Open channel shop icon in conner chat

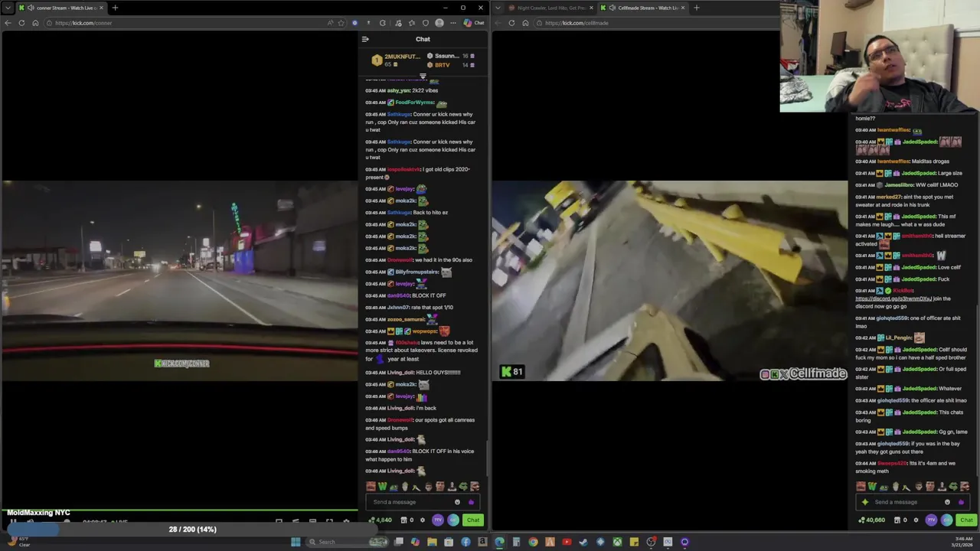coord(403,520)
